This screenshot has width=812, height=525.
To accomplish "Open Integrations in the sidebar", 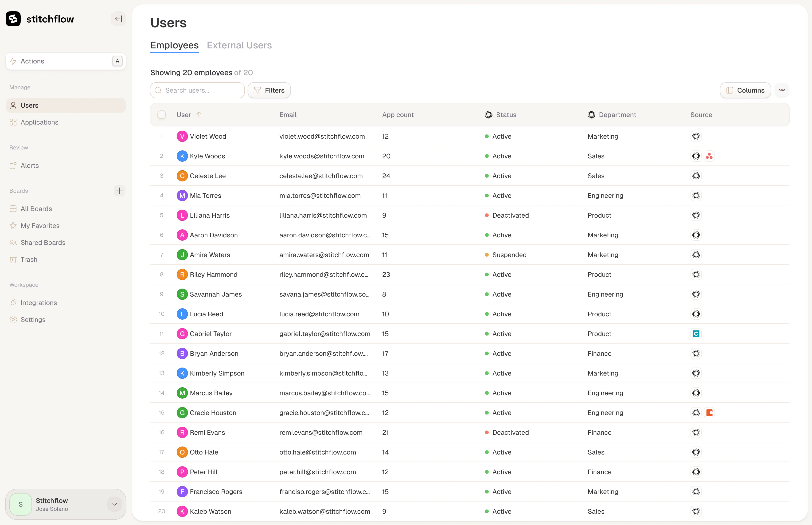I will 66,303.
